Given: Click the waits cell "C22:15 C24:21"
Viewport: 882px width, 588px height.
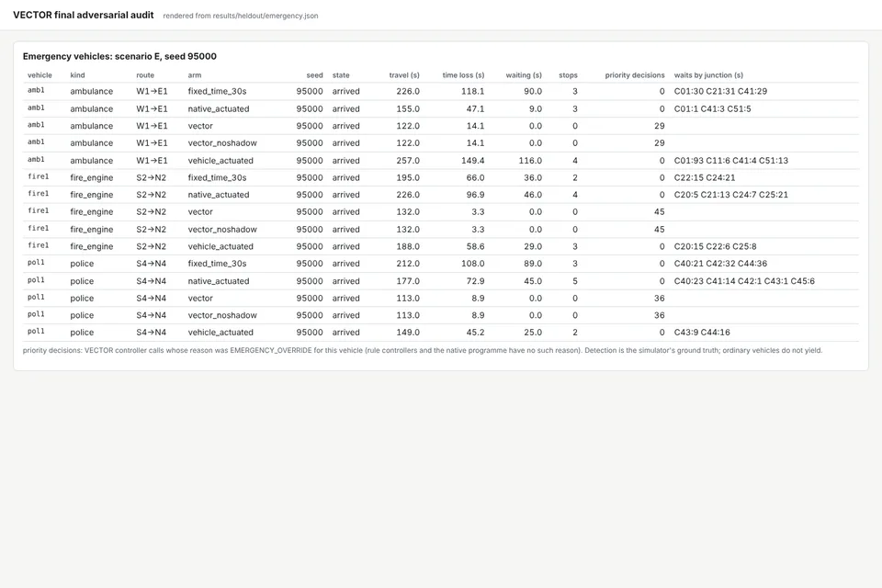Looking at the screenshot, I should 705,177.
